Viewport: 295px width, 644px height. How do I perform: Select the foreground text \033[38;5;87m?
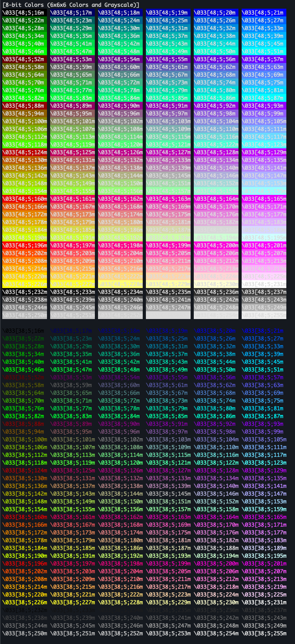[x=262, y=416]
